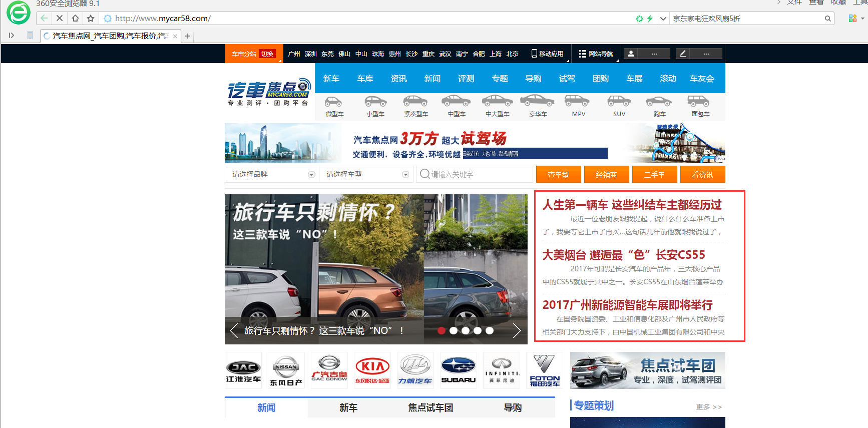Open the 评测 main navigation item
This screenshot has height=428, width=868.
(466, 79)
